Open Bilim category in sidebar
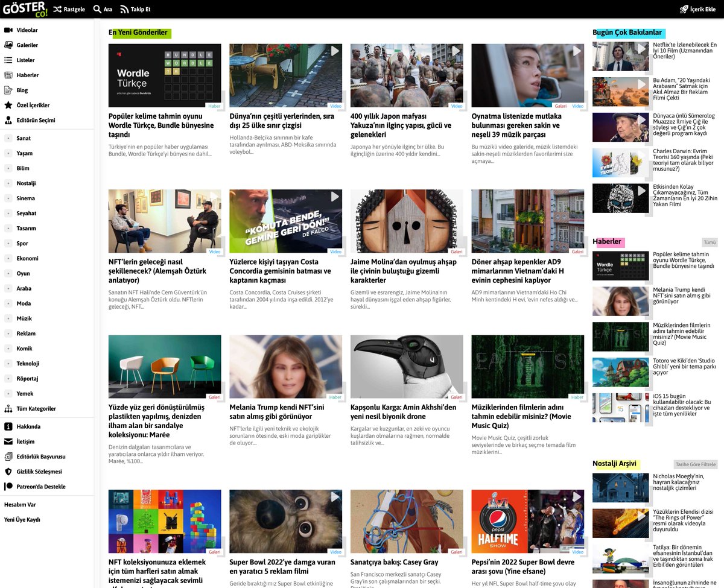This screenshot has height=588, width=724. [x=23, y=168]
